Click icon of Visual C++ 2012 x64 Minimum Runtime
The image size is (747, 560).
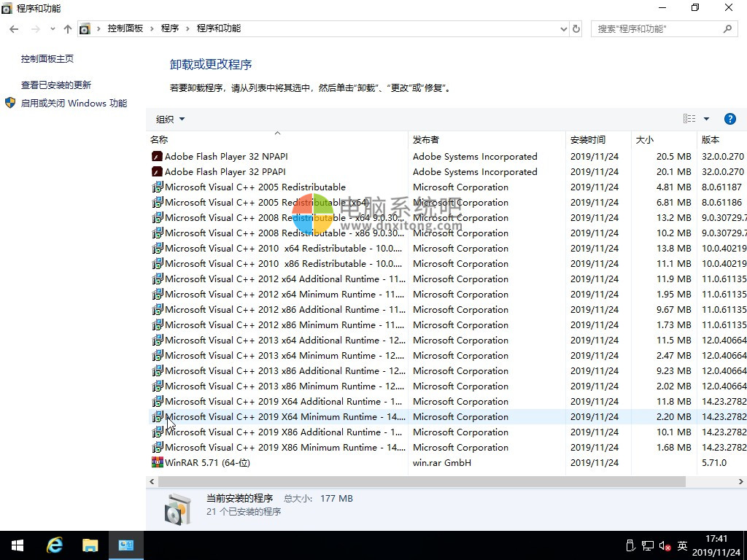point(158,294)
